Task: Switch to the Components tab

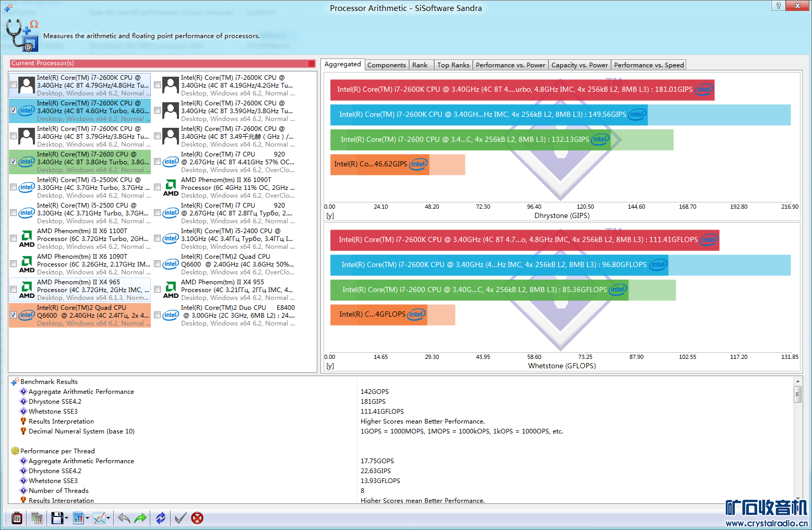Action: 386,65
